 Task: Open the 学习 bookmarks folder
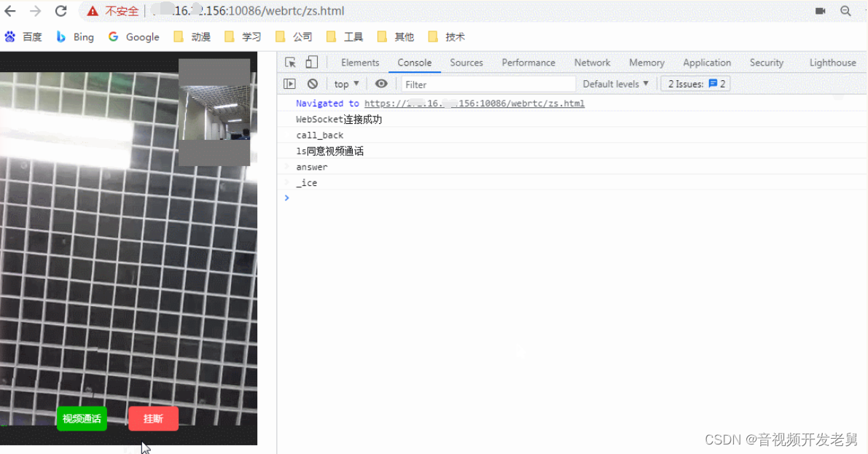243,37
